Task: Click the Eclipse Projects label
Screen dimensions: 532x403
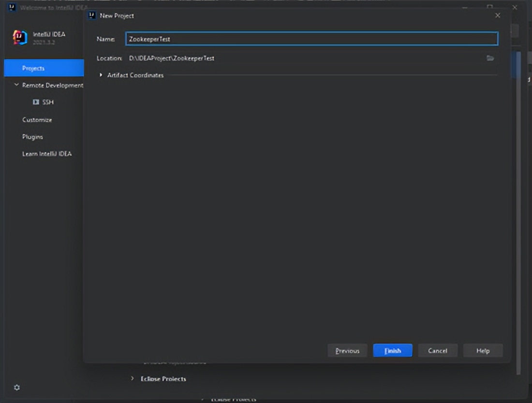Action: coord(163,378)
